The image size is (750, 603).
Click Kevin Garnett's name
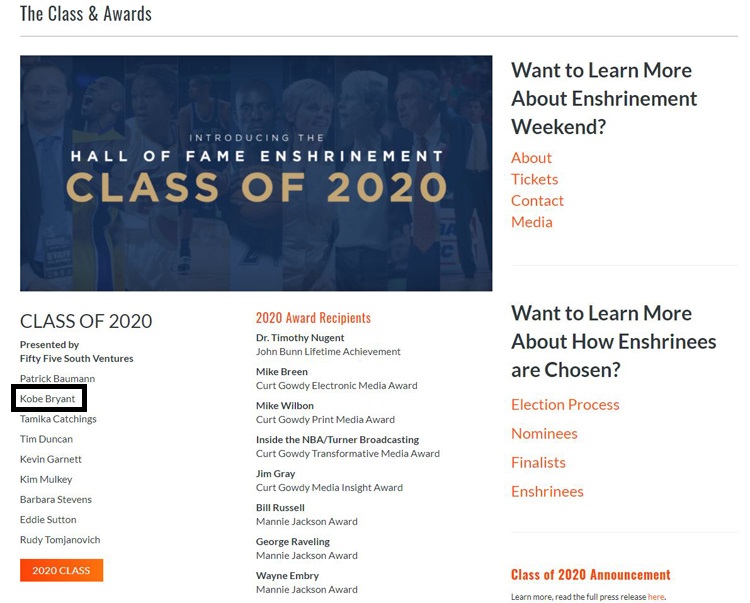[x=51, y=459]
